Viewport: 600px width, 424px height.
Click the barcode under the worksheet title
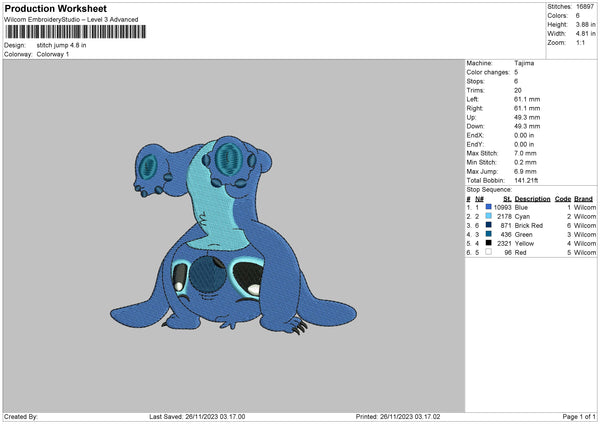(74, 32)
